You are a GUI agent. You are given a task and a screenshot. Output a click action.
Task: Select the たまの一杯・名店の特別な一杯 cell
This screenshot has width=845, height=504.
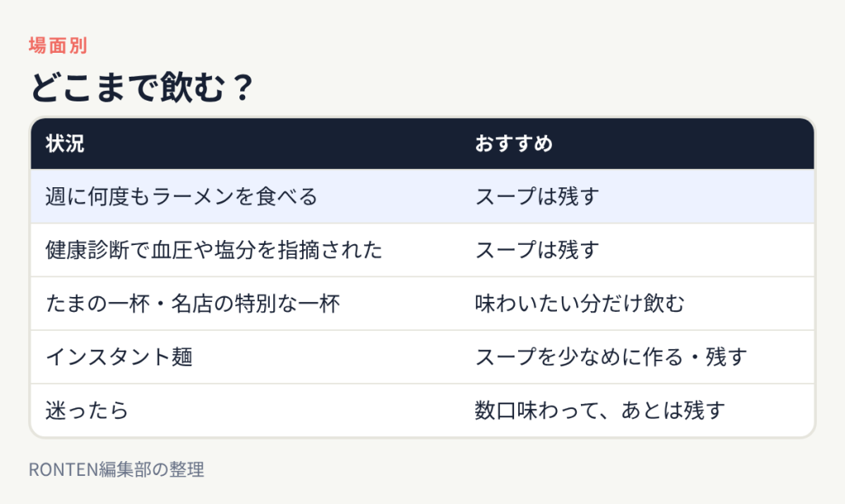[x=193, y=304]
